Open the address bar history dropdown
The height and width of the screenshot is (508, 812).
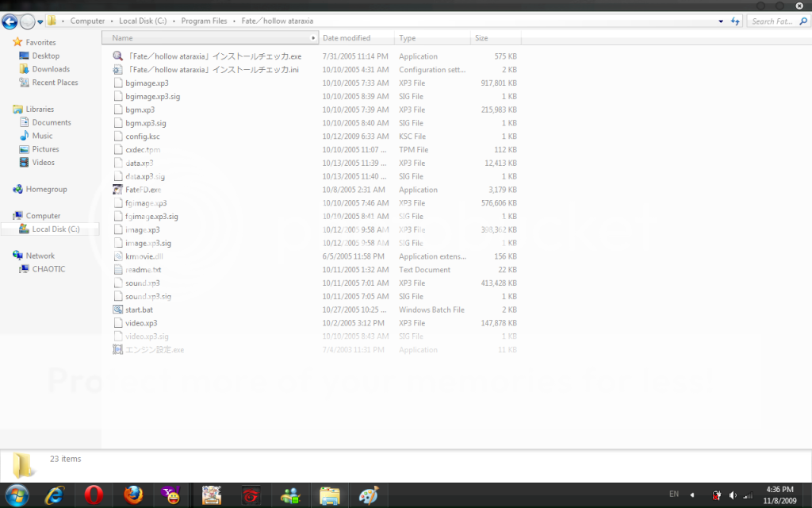pyautogui.click(x=721, y=21)
